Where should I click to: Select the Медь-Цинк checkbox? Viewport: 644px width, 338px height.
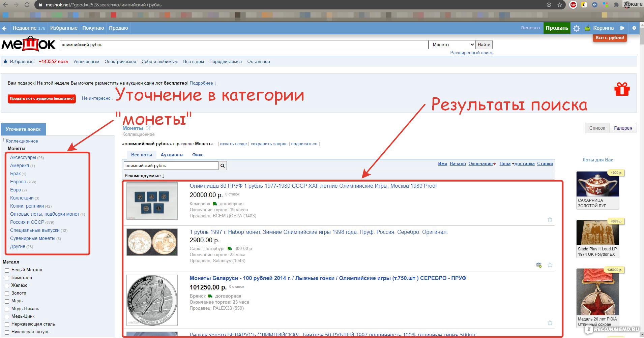7,317
